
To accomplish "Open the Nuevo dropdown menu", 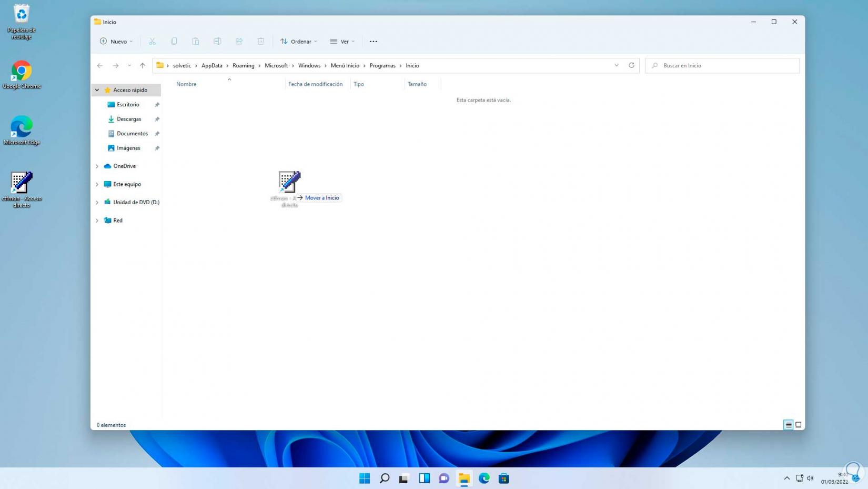I will click(116, 42).
